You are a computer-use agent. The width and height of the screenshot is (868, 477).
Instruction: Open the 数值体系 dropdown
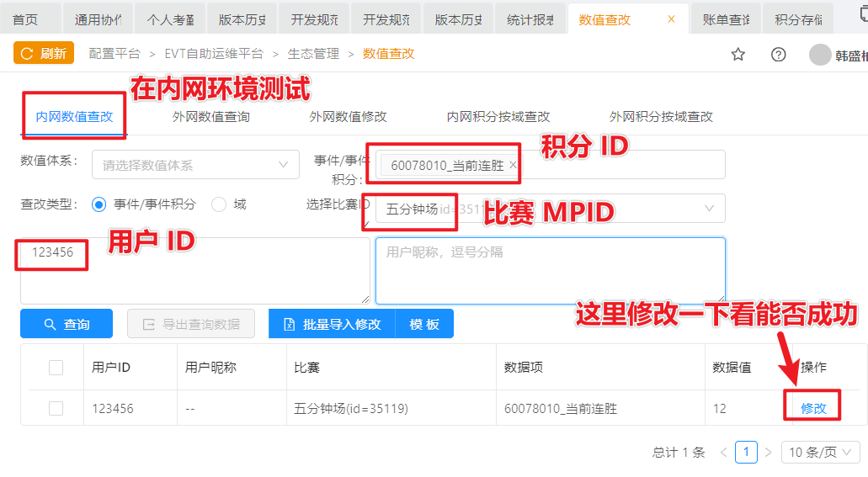[195, 165]
